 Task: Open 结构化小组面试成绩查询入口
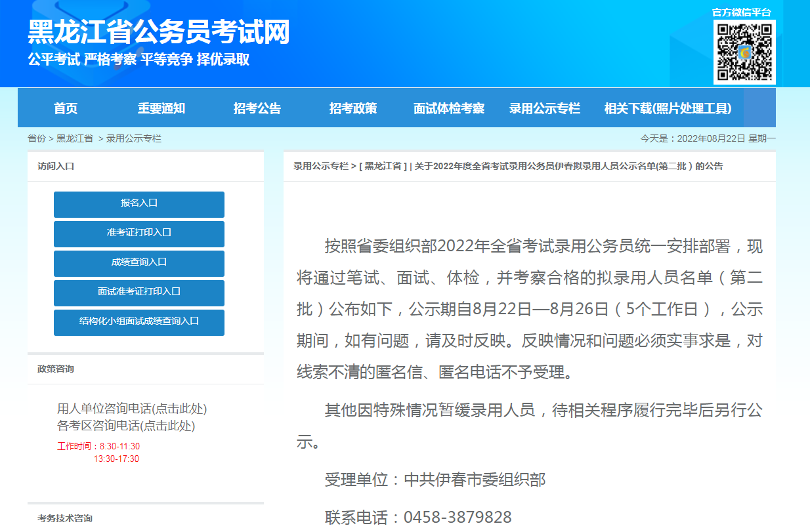pyautogui.click(x=139, y=322)
